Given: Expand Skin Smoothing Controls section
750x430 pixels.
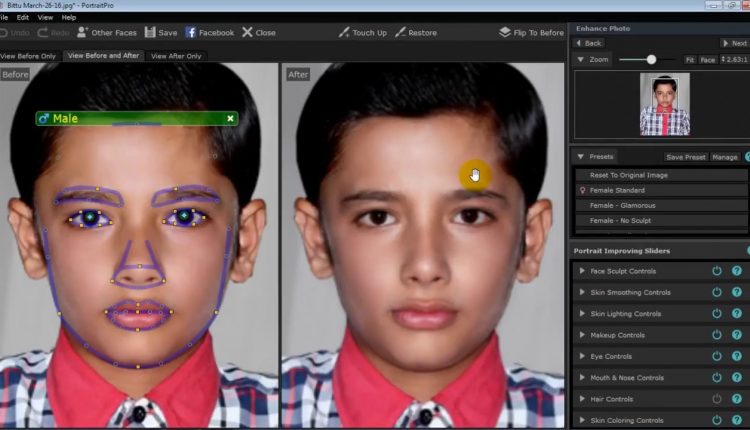Looking at the screenshot, I should click(582, 292).
